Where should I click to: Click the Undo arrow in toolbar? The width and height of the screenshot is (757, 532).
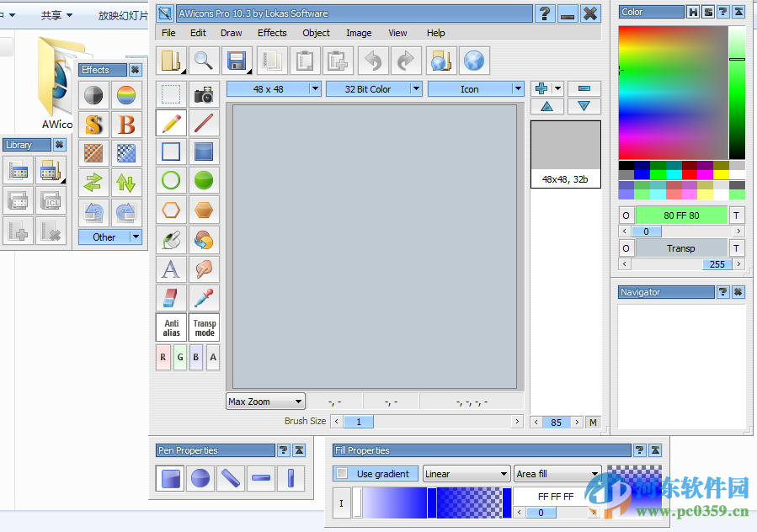pyautogui.click(x=373, y=61)
